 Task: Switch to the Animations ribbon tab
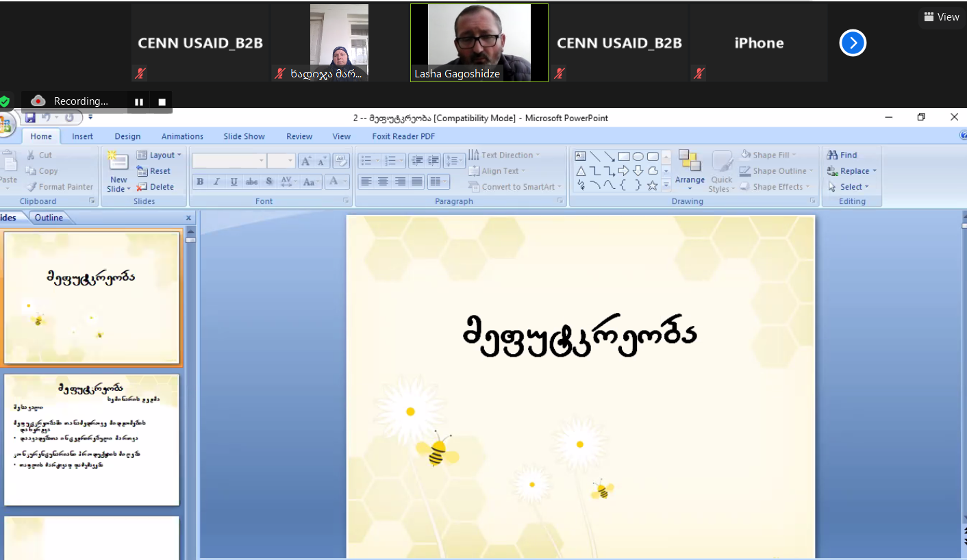[182, 136]
